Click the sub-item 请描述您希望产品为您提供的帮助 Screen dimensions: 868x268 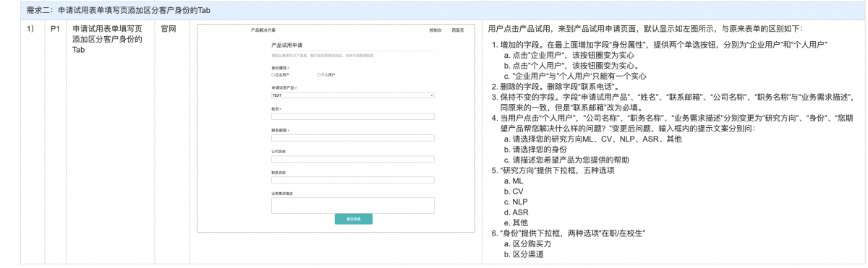tap(566, 159)
